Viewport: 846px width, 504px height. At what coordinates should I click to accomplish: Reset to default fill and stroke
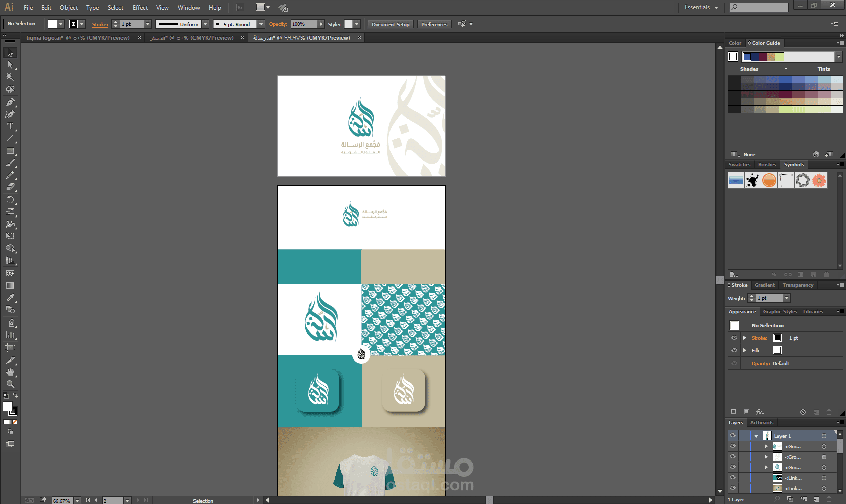click(6, 396)
